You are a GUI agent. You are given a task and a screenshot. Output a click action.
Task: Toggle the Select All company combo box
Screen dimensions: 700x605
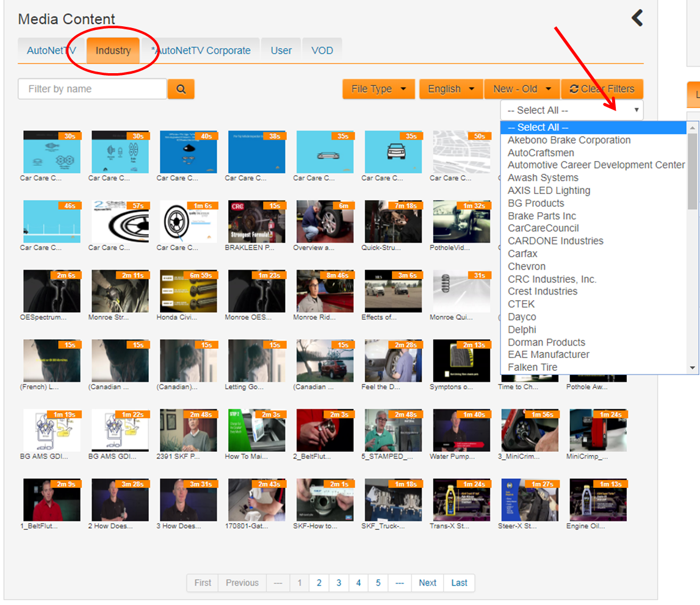[572, 110]
